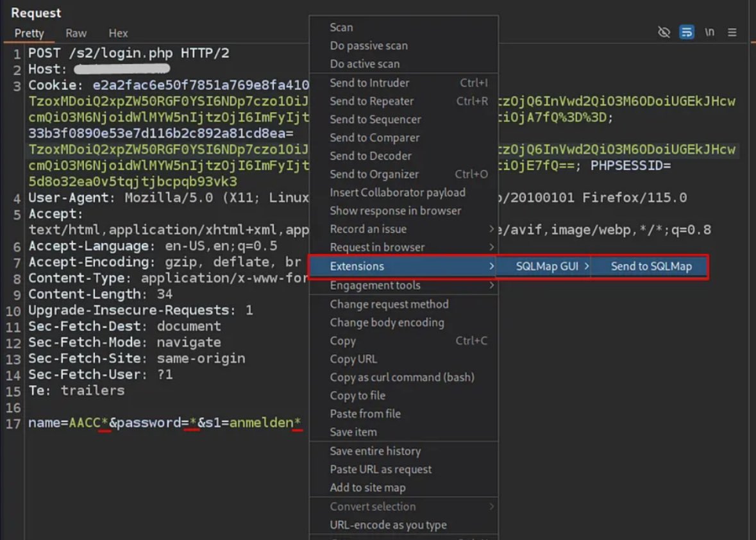The image size is (756, 540).
Task: Toggle the line wrap icon
Action: tap(687, 32)
